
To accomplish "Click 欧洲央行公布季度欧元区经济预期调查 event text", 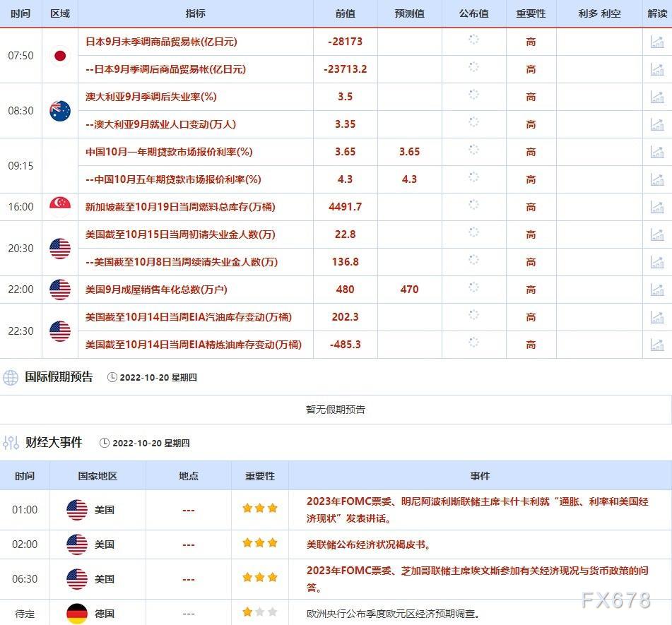I will tap(393, 614).
